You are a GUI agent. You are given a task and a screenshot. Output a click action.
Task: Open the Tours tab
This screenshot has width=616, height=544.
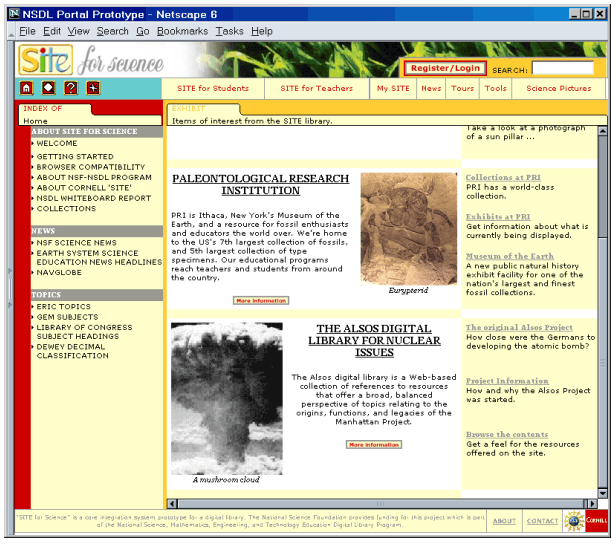[x=462, y=88]
